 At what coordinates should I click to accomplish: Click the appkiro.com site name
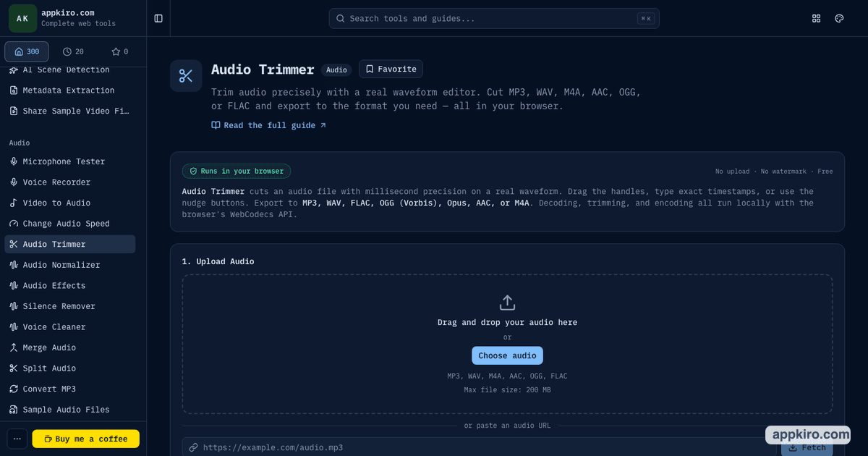(x=68, y=12)
